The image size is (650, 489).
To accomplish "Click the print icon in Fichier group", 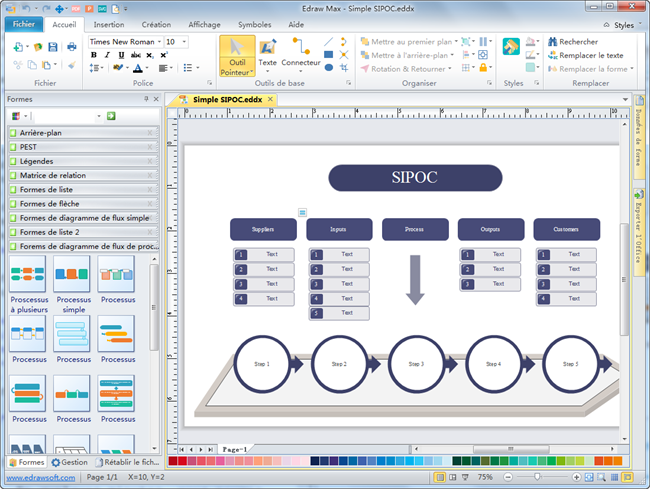I will (71, 46).
